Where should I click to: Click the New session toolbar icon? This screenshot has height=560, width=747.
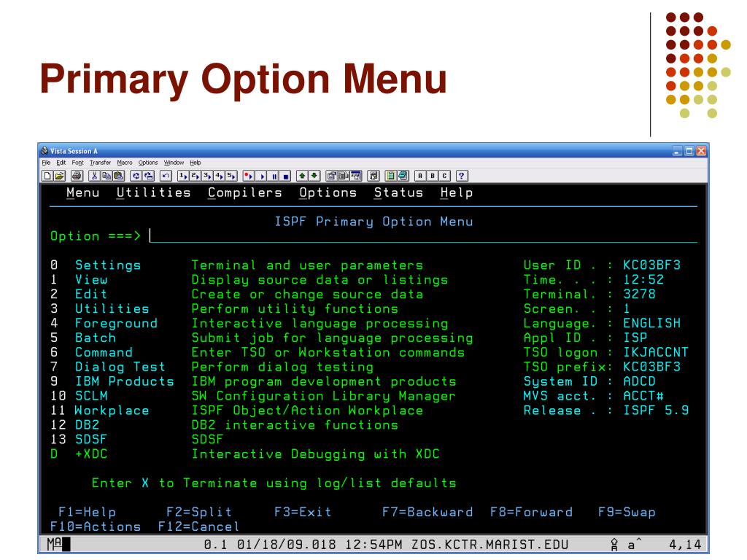click(47, 176)
